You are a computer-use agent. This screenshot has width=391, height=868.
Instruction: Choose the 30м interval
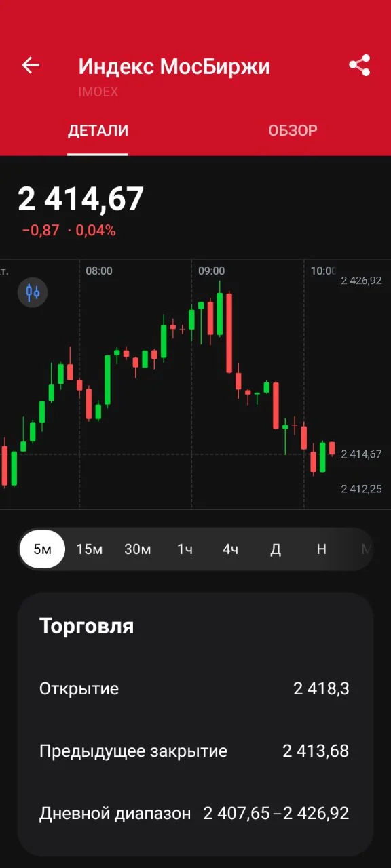[137, 549]
